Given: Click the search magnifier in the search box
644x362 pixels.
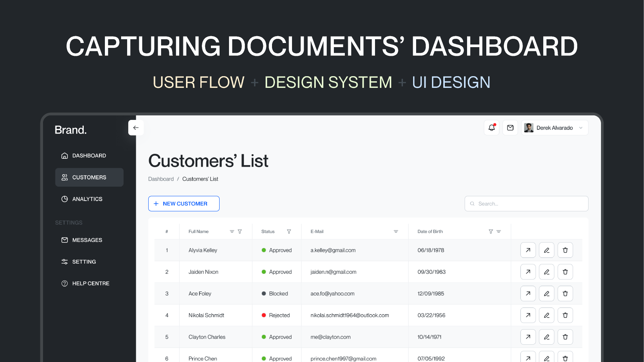Looking at the screenshot, I should tap(472, 204).
